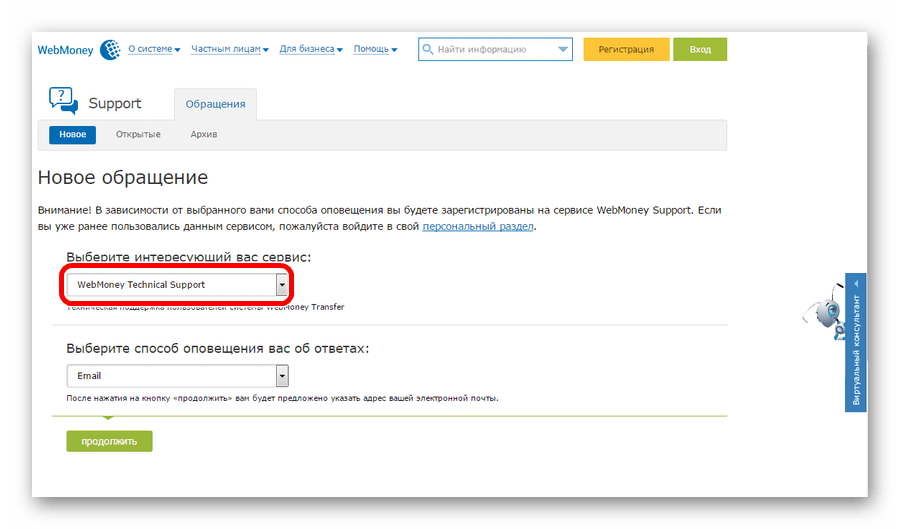Screen dimensions: 900x529
Task: Go to the «Открытые» sub-tab
Action: [138, 134]
